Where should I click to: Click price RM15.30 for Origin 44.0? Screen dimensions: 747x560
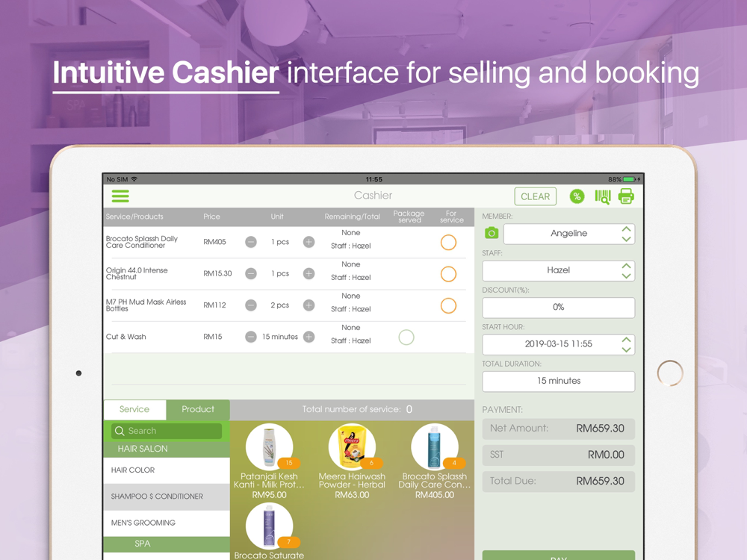pos(217,274)
